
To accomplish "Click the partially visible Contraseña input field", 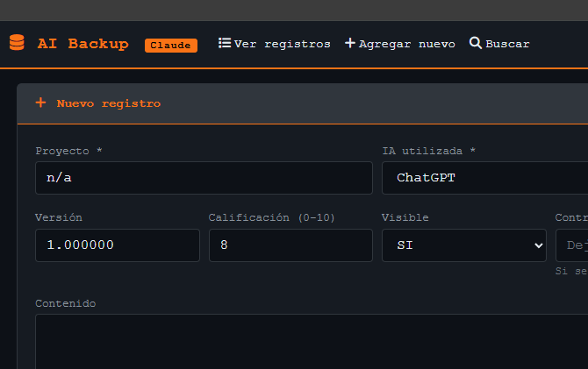I will pyautogui.click(x=572, y=245).
